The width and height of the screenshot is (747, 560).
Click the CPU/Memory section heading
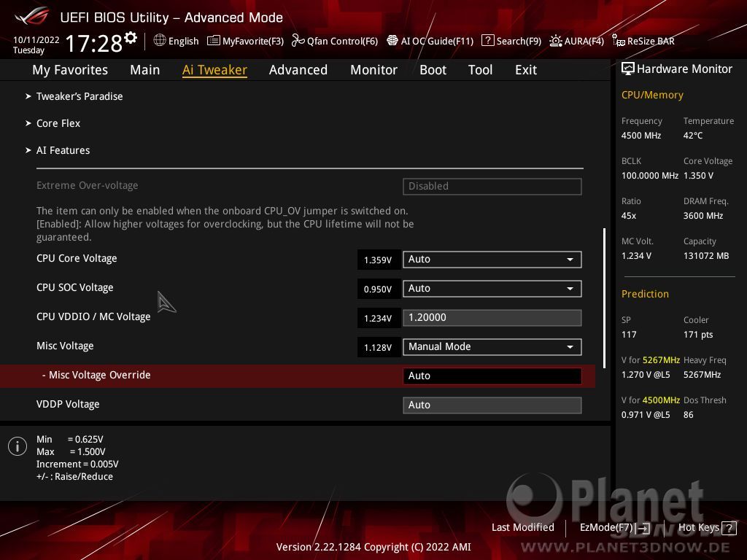pos(652,96)
